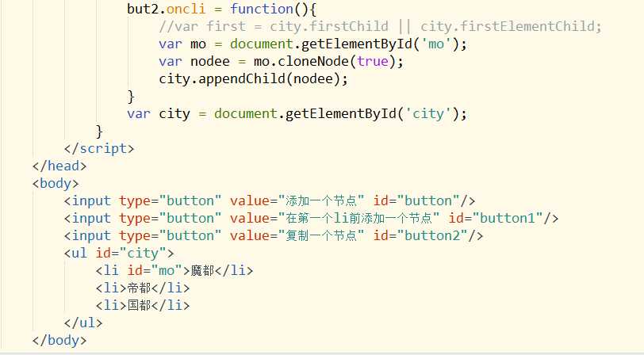Click the closing '</ul>' tag
Viewport: 644px width, 355px height.
tap(83, 323)
